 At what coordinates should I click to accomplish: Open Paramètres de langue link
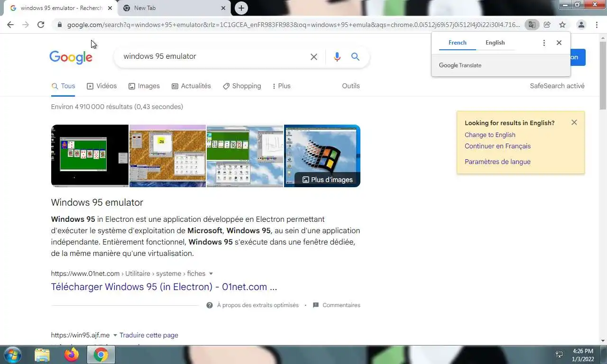497,162
